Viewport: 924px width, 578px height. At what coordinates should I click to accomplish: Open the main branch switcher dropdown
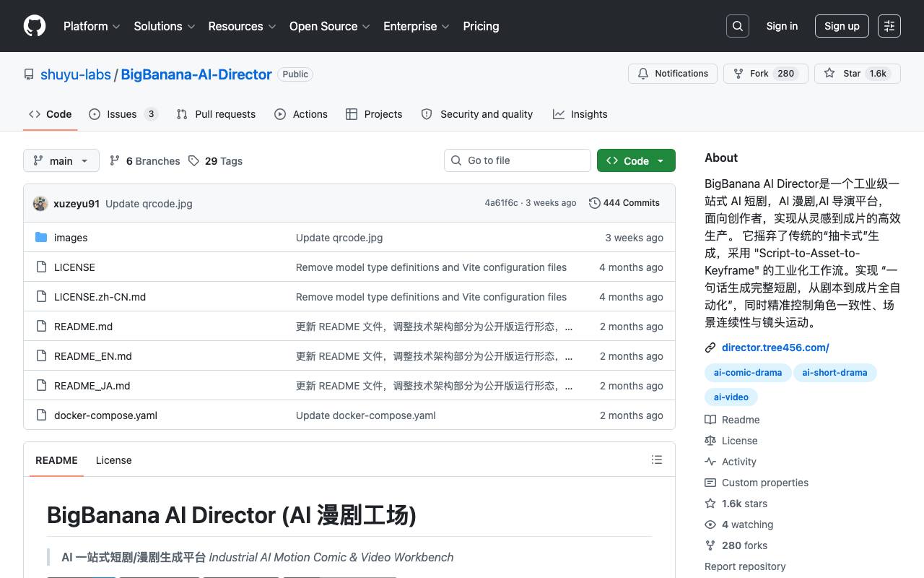61,160
